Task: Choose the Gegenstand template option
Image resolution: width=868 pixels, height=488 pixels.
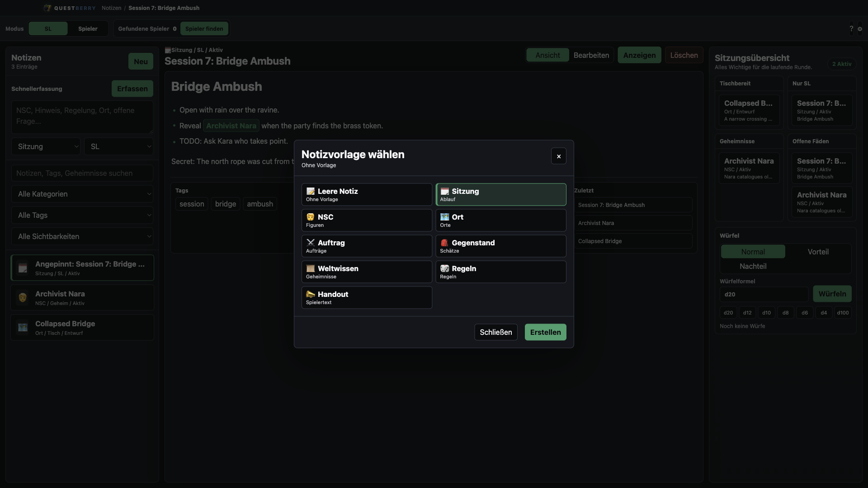Action: click(501, 246)
